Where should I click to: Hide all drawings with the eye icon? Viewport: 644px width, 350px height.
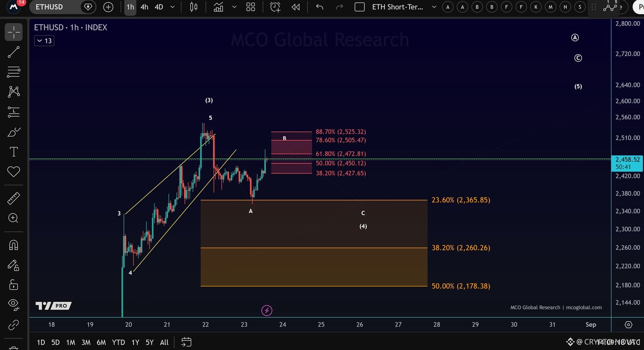[14, 304]
